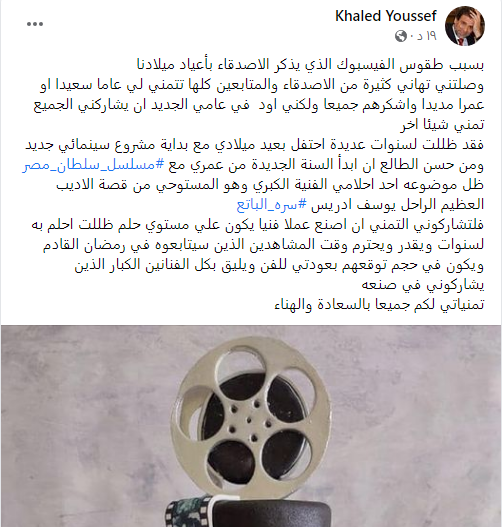Click the line يشاركوني في صنعه
The image size is (502, 527).
coord(423,285)
